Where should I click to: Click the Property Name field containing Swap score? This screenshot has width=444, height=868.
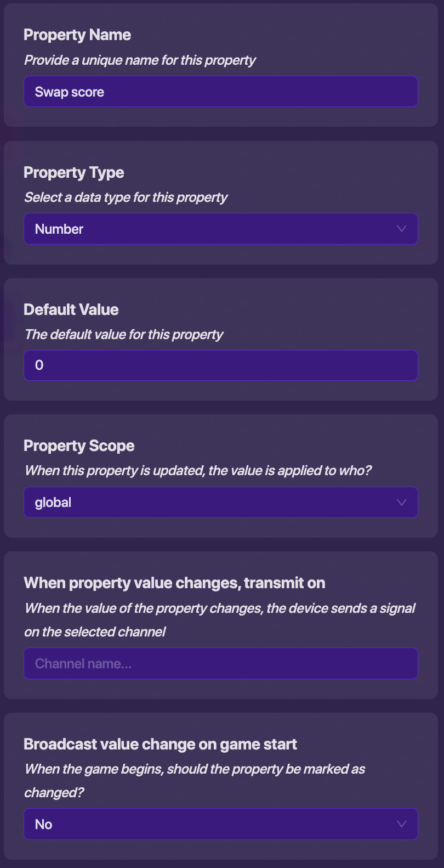[220, 92]
